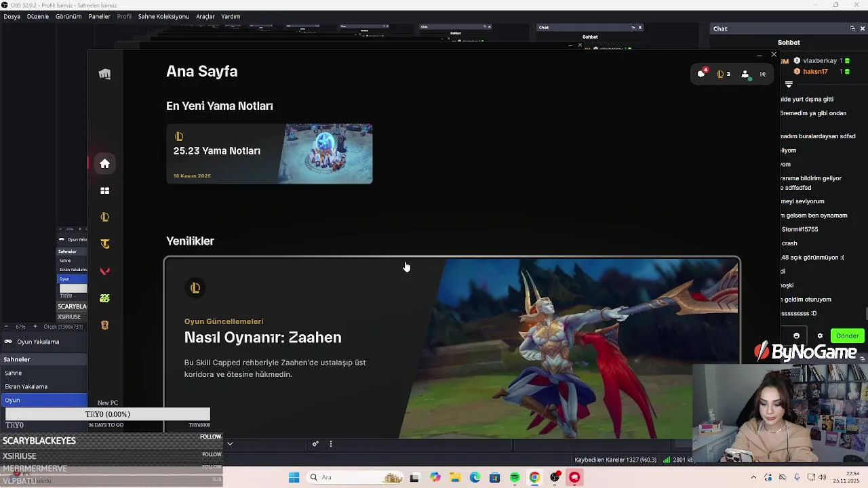Select Teamfight Tactics icon in sidebar
The height and width of the screenshot is (488, 868).
(x=104, y=244)
